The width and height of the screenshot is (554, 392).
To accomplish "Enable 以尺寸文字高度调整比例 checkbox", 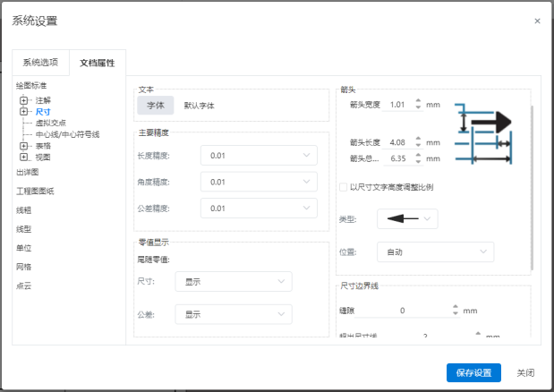I will point(344,187).
